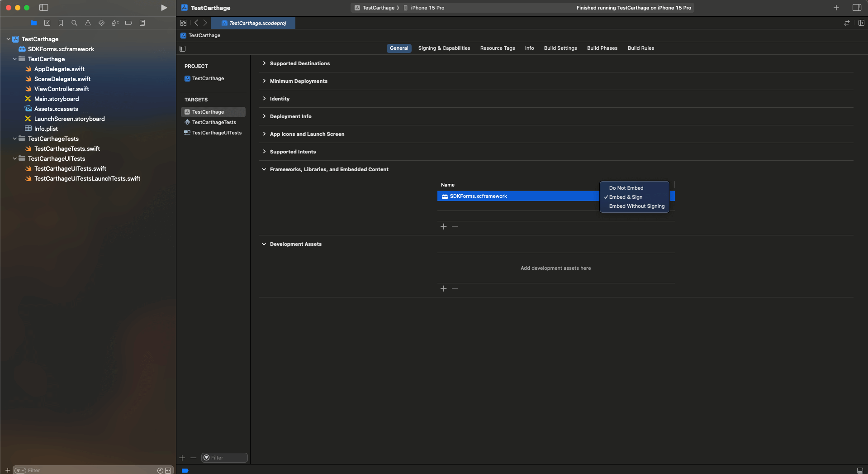Toggle the left navigator sidebar

43,8
